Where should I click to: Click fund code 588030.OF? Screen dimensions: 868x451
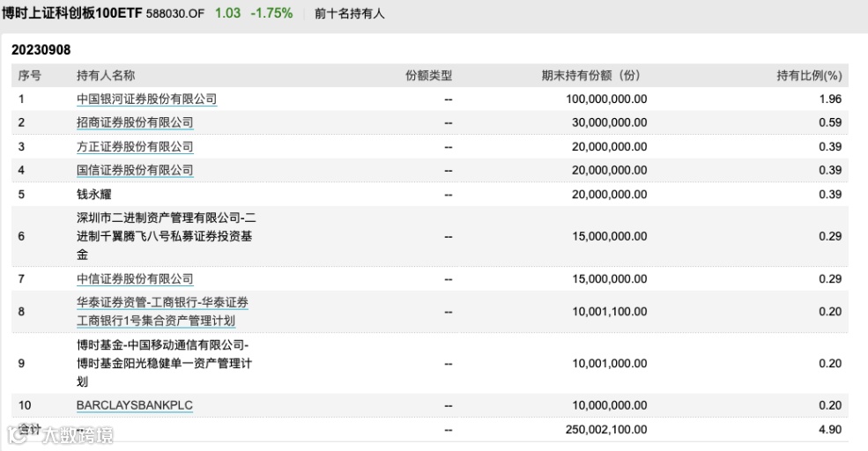[x=175, y=13]
